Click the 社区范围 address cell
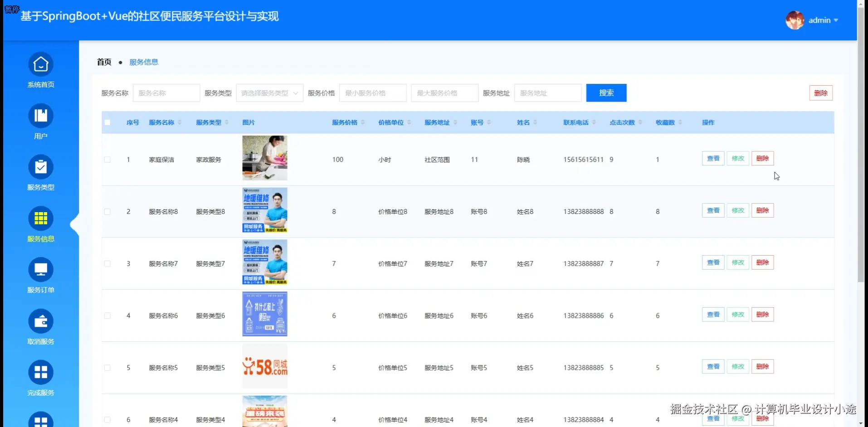868x427 pixels. 437,160
